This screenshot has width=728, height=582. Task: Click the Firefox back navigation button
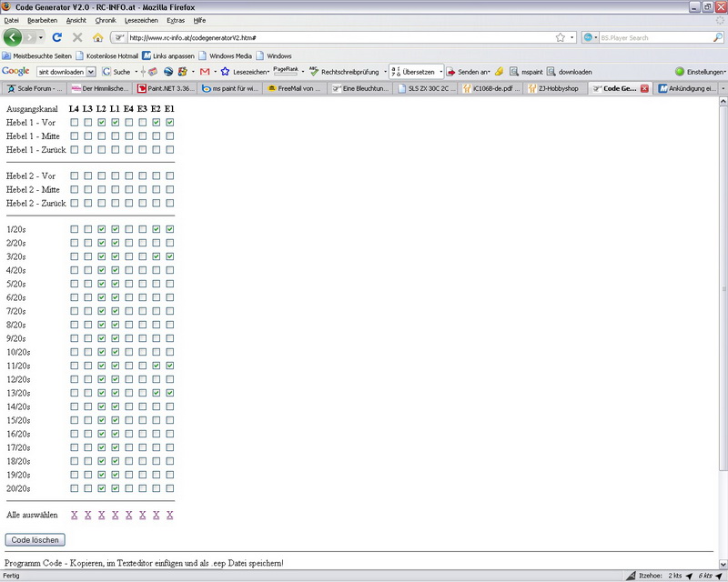(x=13, y=37)
